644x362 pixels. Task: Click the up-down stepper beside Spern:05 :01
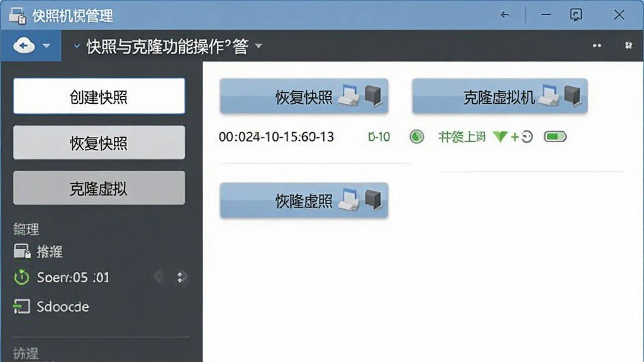pyautogui.click(x=180, y=277)
